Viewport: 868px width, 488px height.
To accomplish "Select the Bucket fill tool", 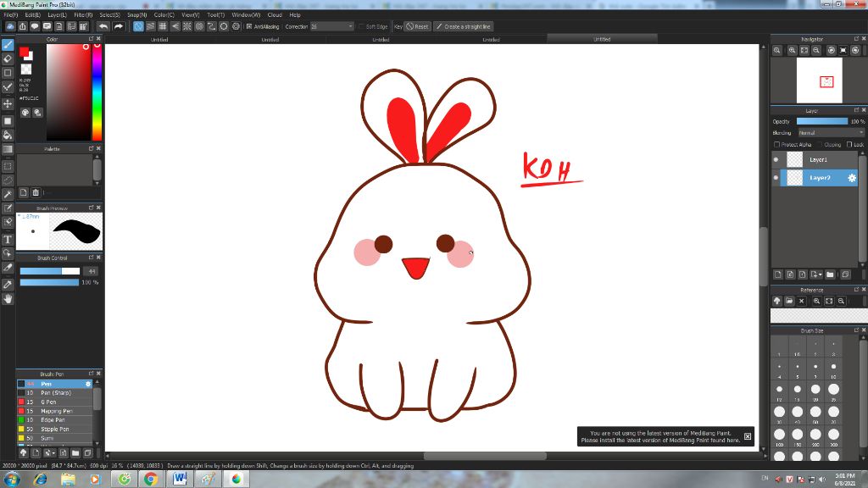I will click(8, 135).
